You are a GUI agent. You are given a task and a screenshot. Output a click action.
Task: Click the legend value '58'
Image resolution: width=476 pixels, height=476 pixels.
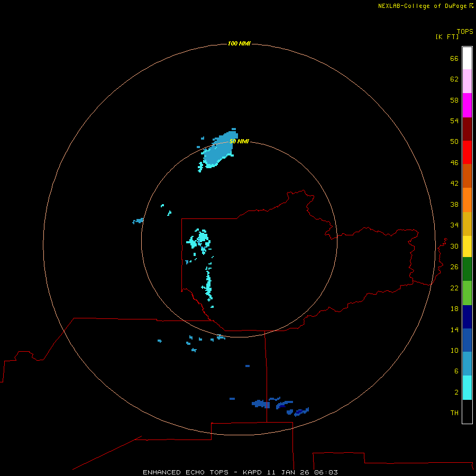[x=454, y=100]
